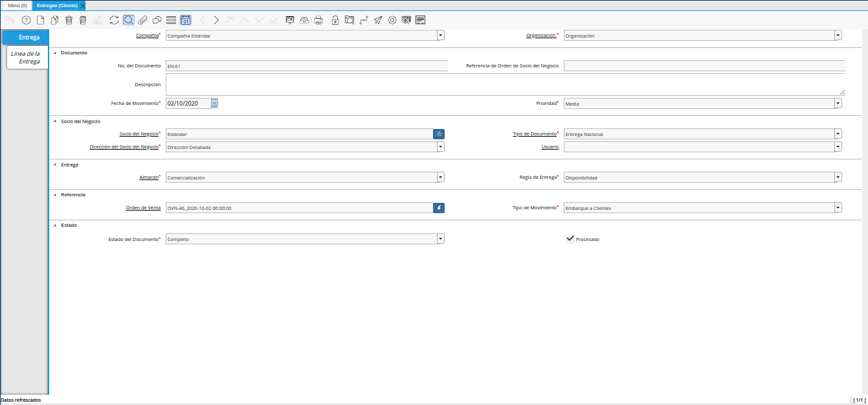
Task: Click the Descripción text area
Action: (506, 84)
